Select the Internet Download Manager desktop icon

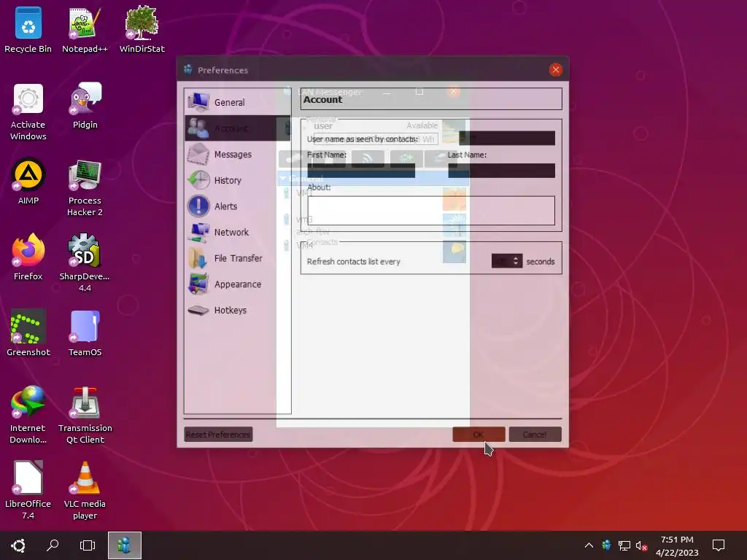(x=28, y=414)
